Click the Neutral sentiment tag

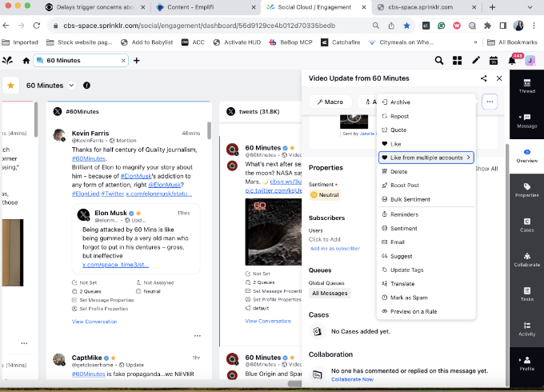[x=325, y=195]
